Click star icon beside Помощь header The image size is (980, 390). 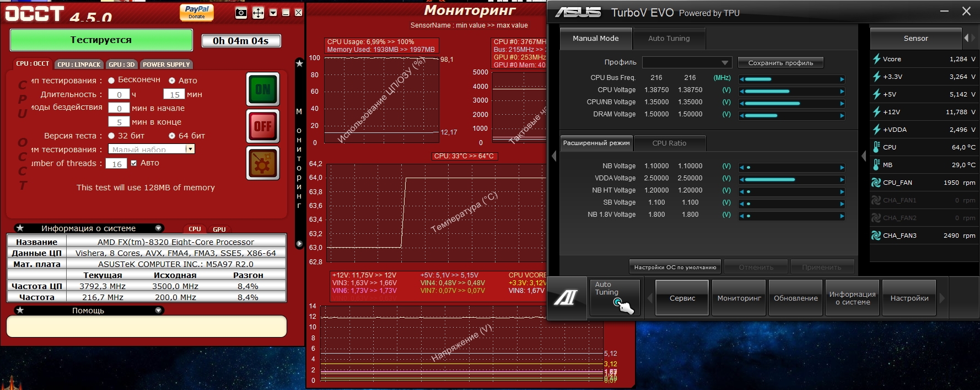coord(20,310)
